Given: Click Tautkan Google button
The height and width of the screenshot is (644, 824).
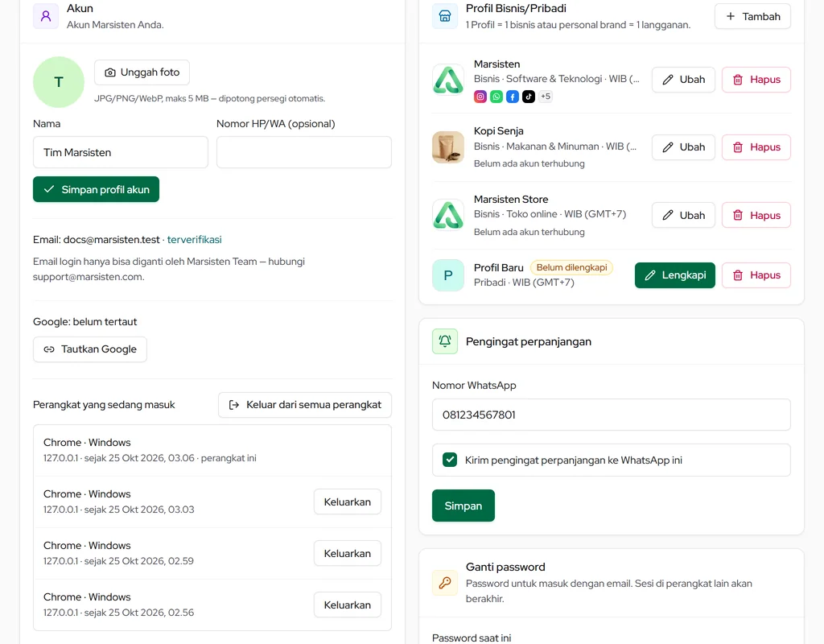Looking at the screenshot, I should coord(90,349).
